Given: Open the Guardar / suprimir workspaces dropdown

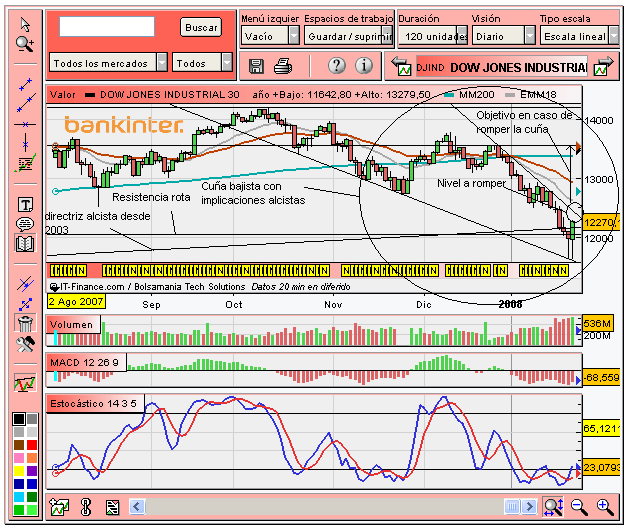Looking at the screenshot, I should 348,36.
